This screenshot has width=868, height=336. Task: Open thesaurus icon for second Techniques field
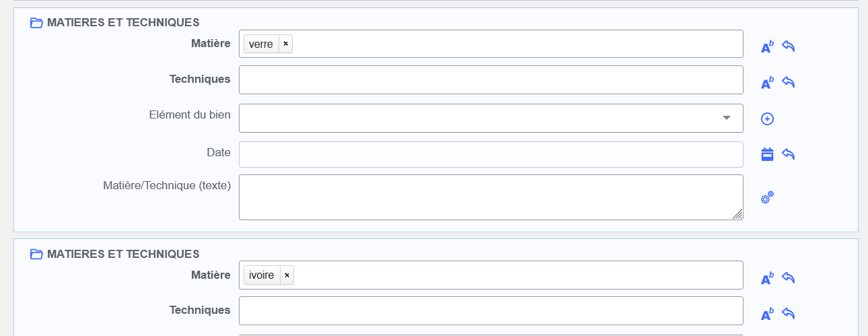click(x=767, y=314)
